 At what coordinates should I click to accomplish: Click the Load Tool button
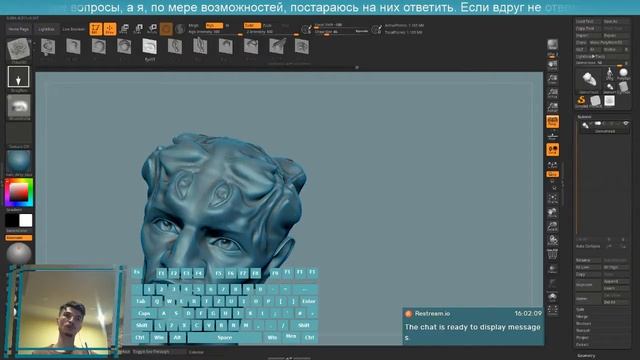pos(588,21)
